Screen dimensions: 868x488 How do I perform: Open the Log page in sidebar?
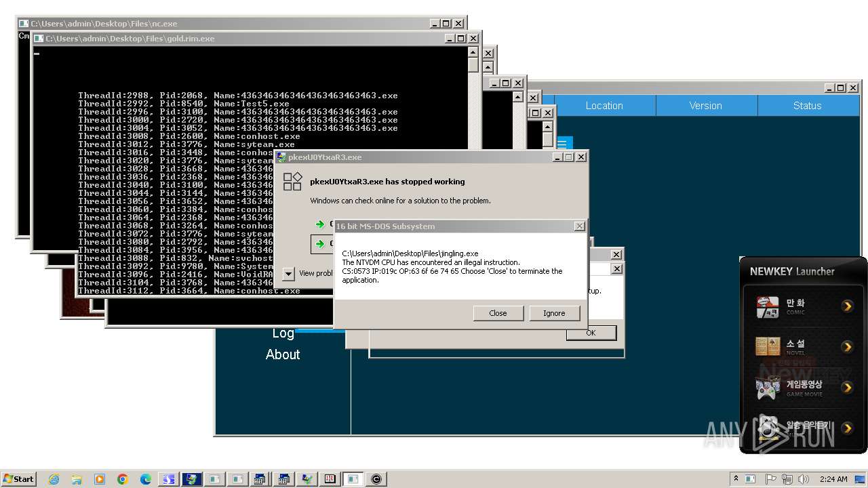(283, 333)
